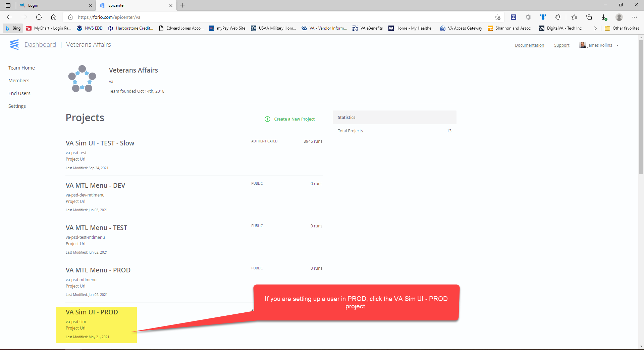This screenshot has height=350, width=644.
Task: Expand James Rollins account dropdown arrow
Action: pos(618,45)
